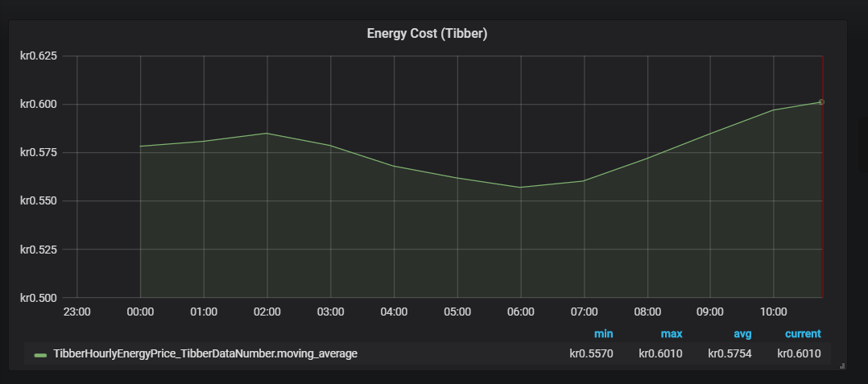The image size is (868, 384).
Task: Sort legend by the current column header
Action: [803, 333]
